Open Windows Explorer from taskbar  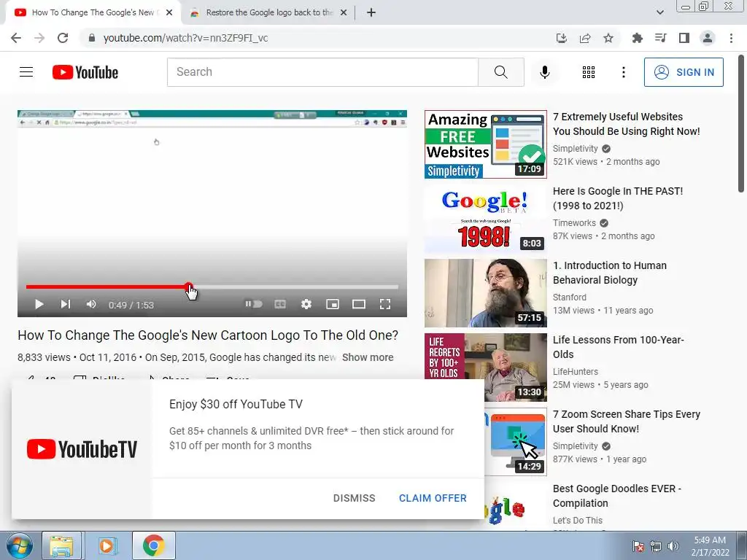coord(61,545)
